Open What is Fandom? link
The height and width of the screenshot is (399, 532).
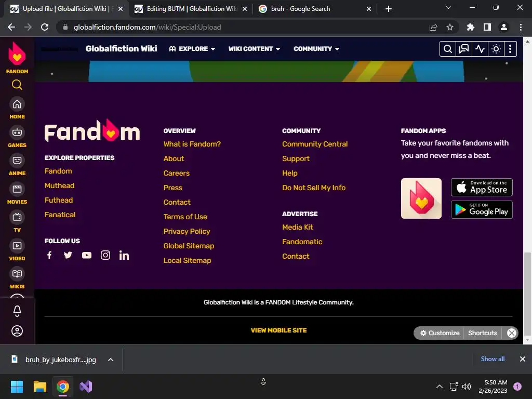point(192,144)
